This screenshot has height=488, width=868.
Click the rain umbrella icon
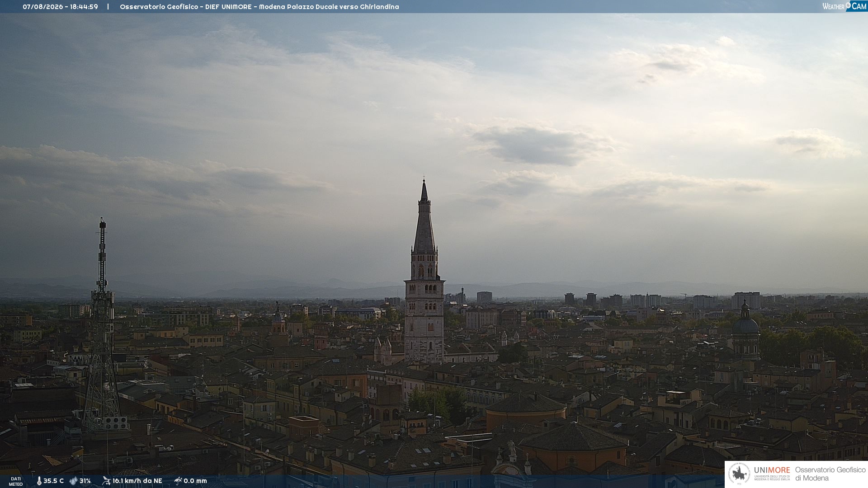(x=178, y=481)
